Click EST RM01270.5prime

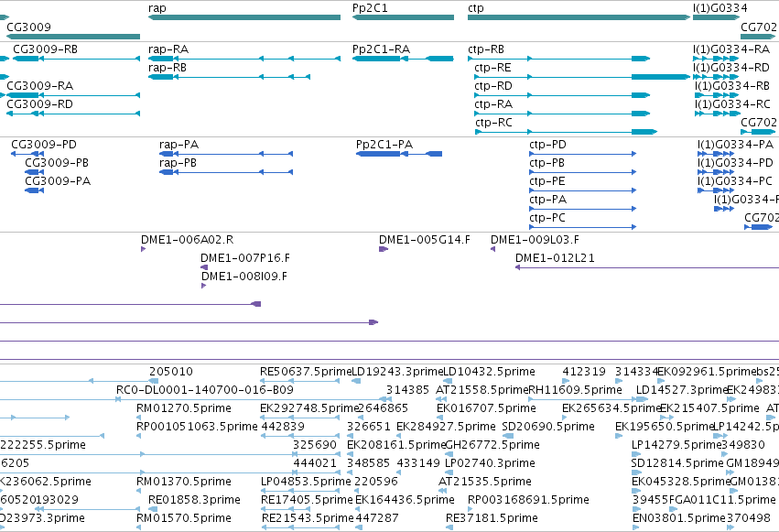click(x=184, y=408)
